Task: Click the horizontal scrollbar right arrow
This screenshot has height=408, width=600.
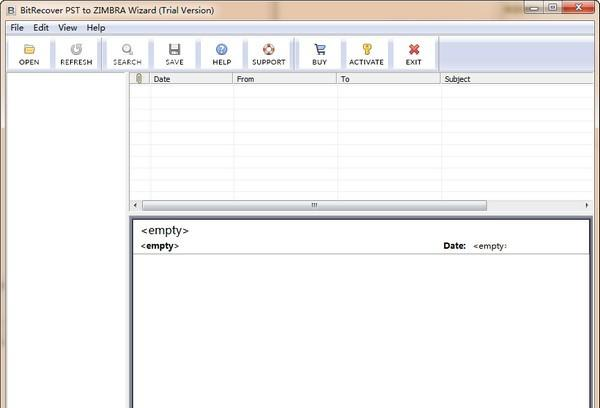Action: point(587,205)
